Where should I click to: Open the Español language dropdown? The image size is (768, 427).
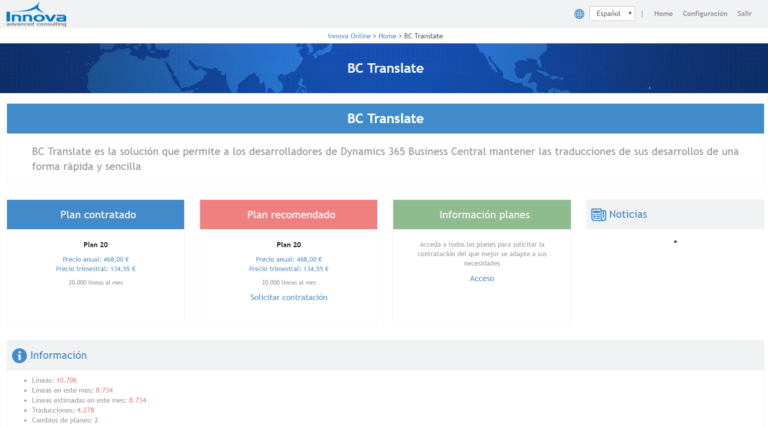point(612,14)
